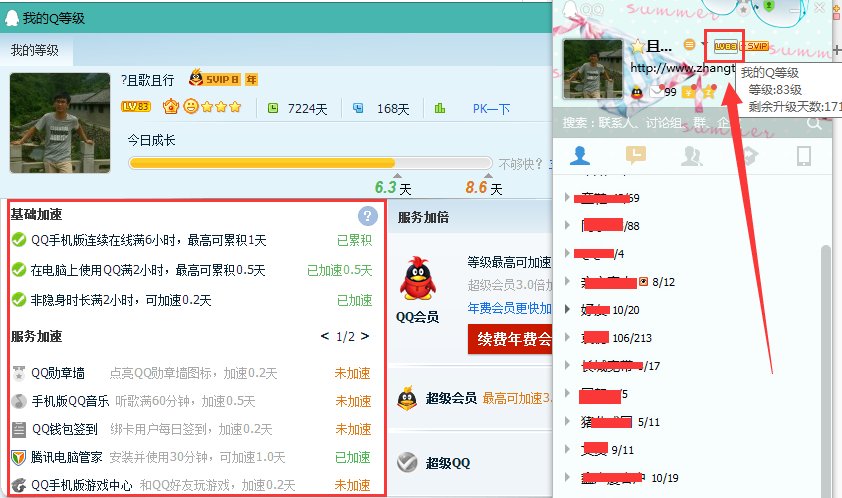842x498 pixels.
Task: Click the green security shield icon
Action: [769, 6]
